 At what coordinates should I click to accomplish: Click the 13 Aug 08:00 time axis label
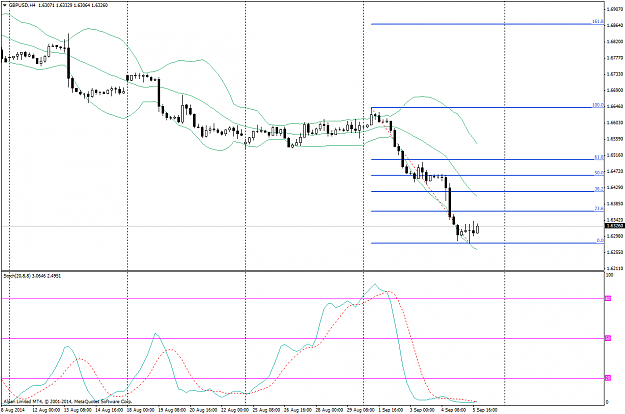pos(78,410)
